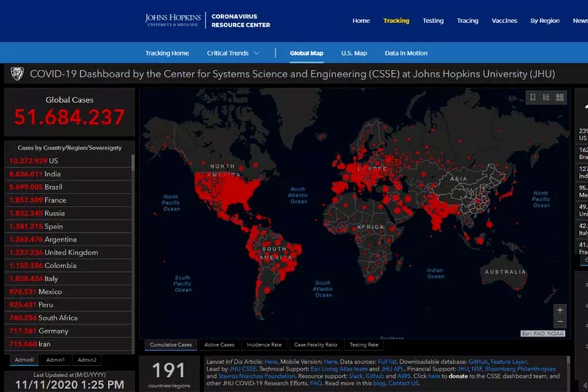Zoom out on the map with minus button
This screenshot has width=588, height=392.
[x=559, y=322]
